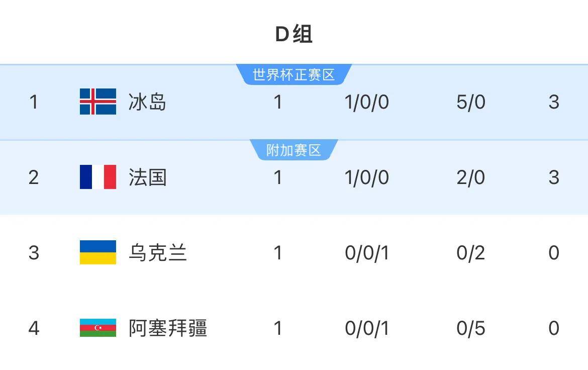Click the Iceland flag icon
588x370 pixels.
coord(98,102)
